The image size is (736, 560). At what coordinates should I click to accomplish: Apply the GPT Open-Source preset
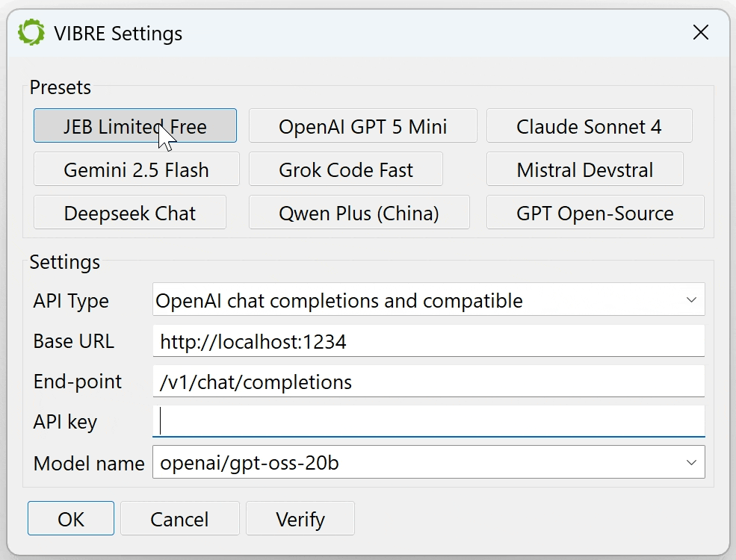tap(596, 213)
